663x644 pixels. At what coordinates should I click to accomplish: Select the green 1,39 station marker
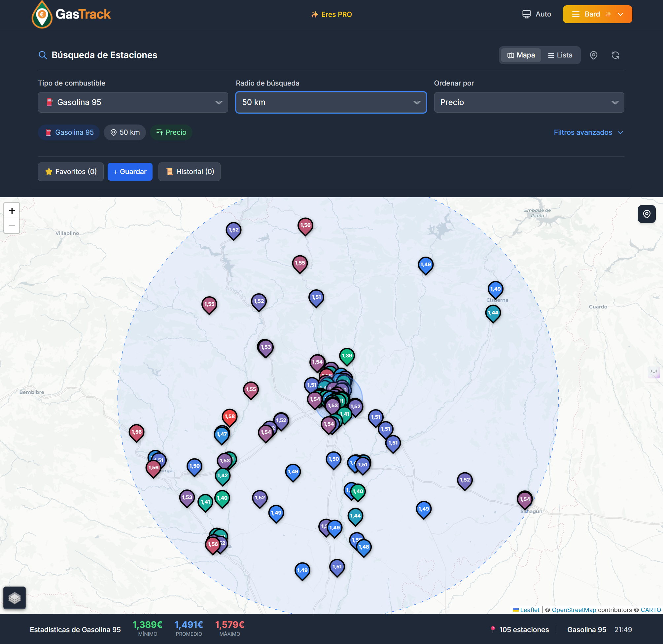347,357
